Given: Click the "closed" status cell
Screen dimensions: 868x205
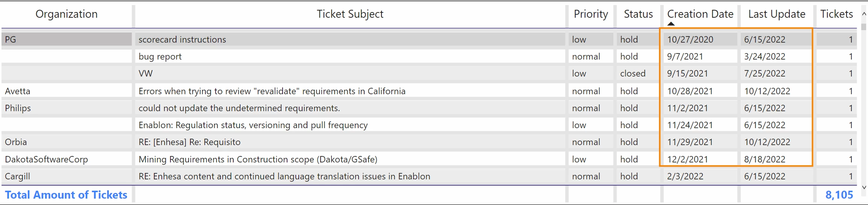Looking at the screenshot, I should coord(633,73).
